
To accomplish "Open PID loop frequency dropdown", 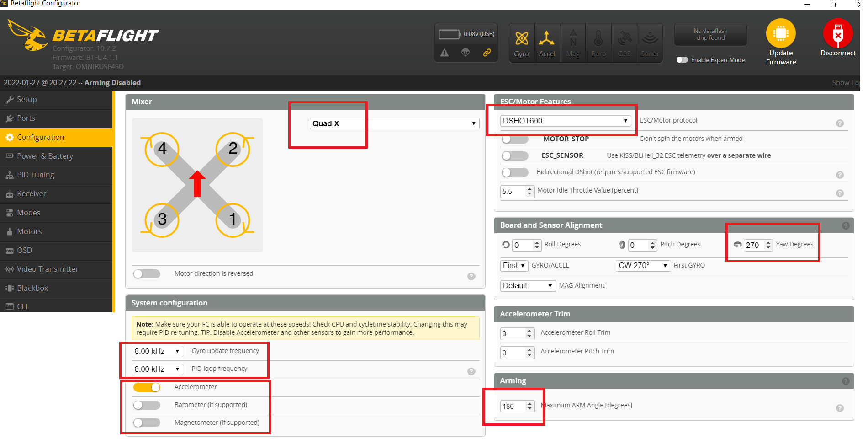I will pos(157,369).
